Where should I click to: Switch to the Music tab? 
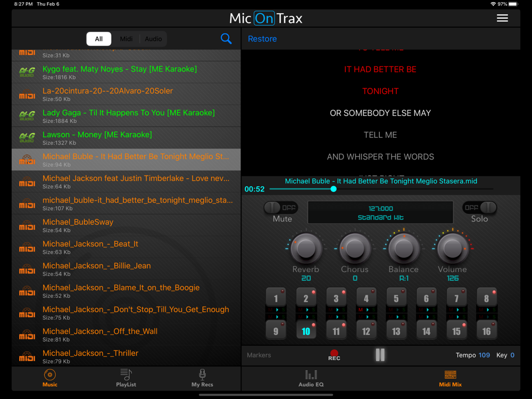[50, 378]
